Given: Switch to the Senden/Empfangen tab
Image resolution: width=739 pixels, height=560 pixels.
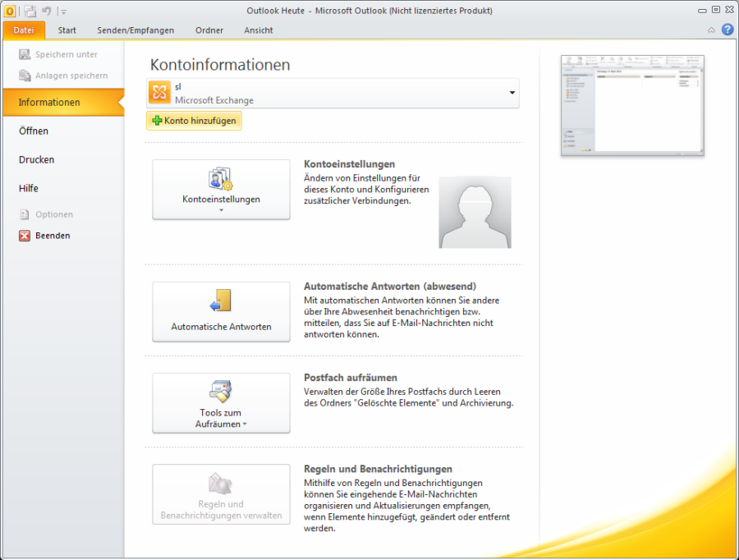Looking at the screenshot, I should 135,30.
